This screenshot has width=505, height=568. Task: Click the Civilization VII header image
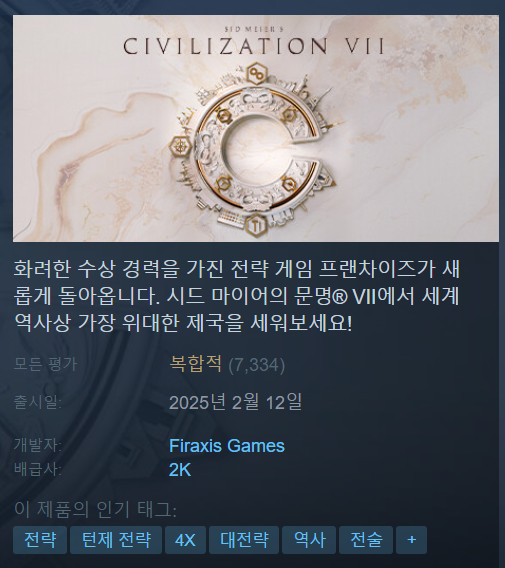point(256,128)
